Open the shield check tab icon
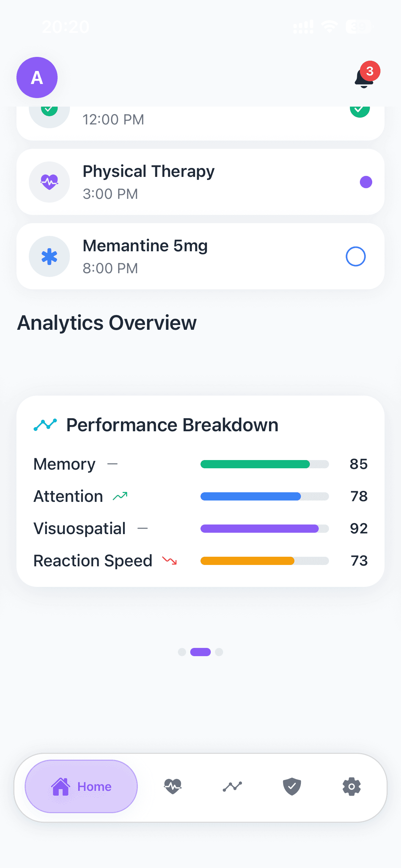This screenshot has height=868, width=401. pos(292,786)
